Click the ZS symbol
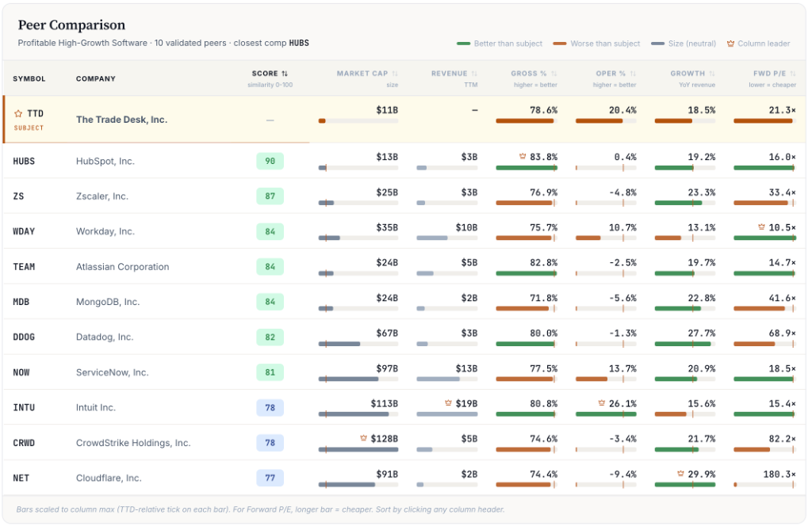 pos(19,196)
